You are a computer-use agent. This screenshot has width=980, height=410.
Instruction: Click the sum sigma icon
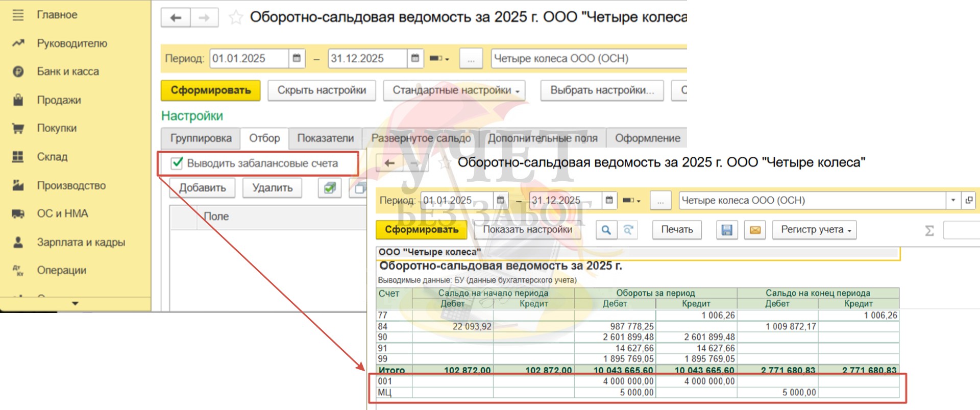click(929, 231)
